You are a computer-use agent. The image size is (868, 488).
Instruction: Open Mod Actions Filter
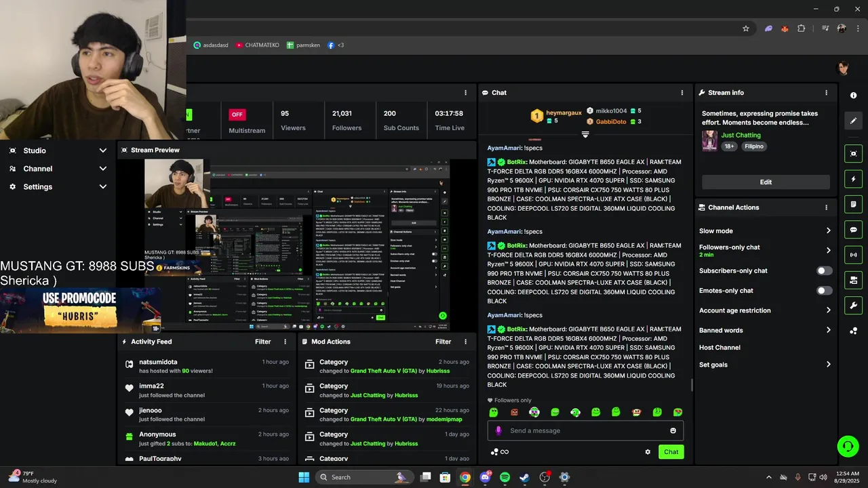coord(443,342)
